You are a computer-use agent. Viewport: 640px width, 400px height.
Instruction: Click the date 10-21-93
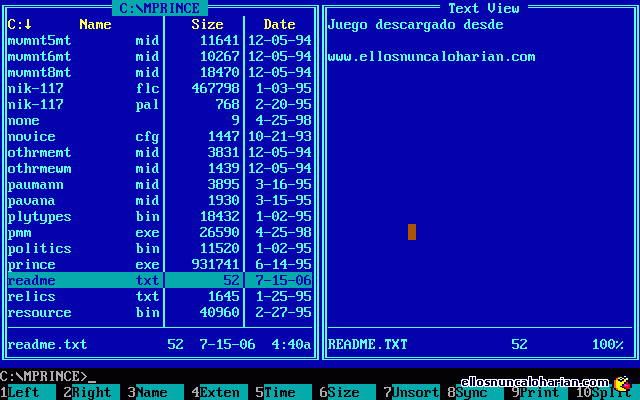280,136
